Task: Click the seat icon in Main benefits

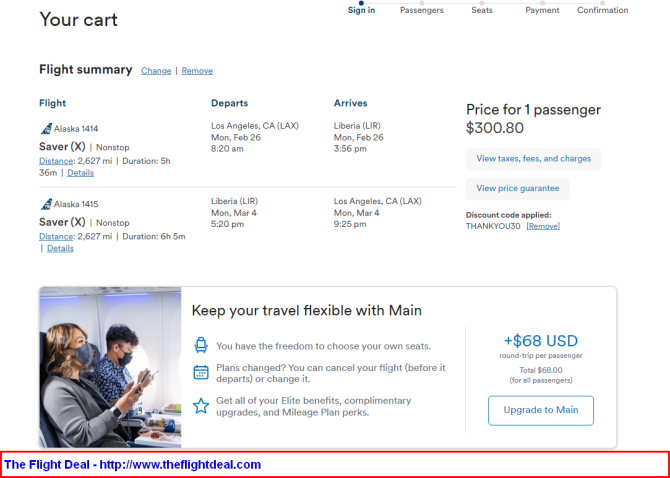Action: pos(201,345)
